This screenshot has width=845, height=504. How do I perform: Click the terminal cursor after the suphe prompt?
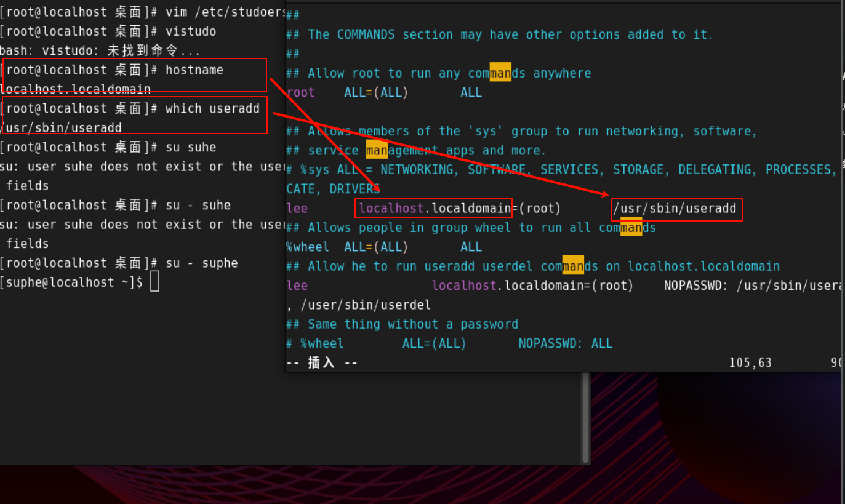pos(154,281)
